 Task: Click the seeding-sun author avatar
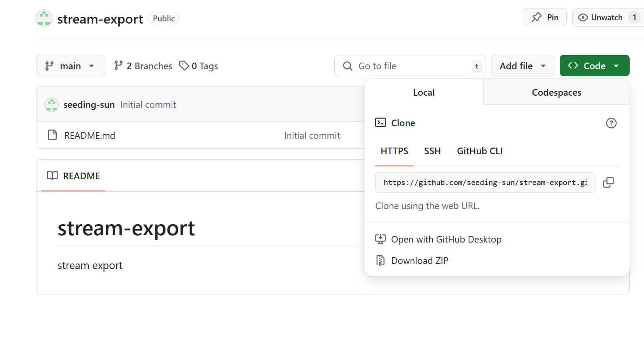[52, 105]
